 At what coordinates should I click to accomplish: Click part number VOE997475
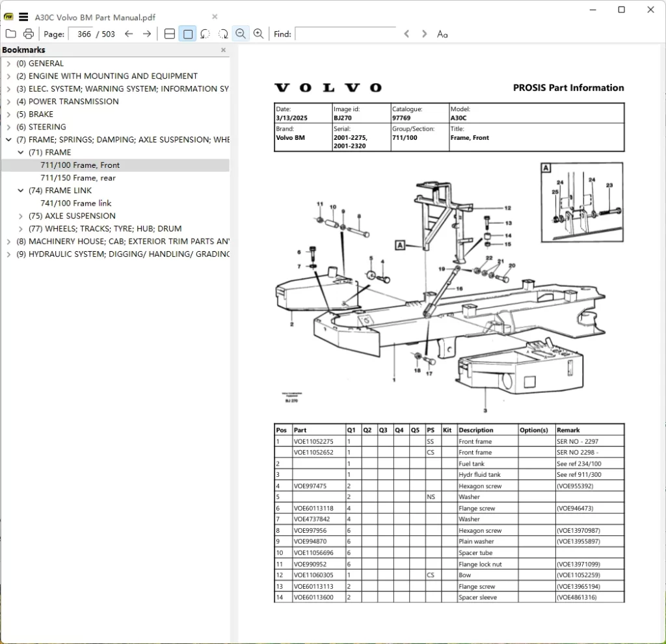[310, 486]
